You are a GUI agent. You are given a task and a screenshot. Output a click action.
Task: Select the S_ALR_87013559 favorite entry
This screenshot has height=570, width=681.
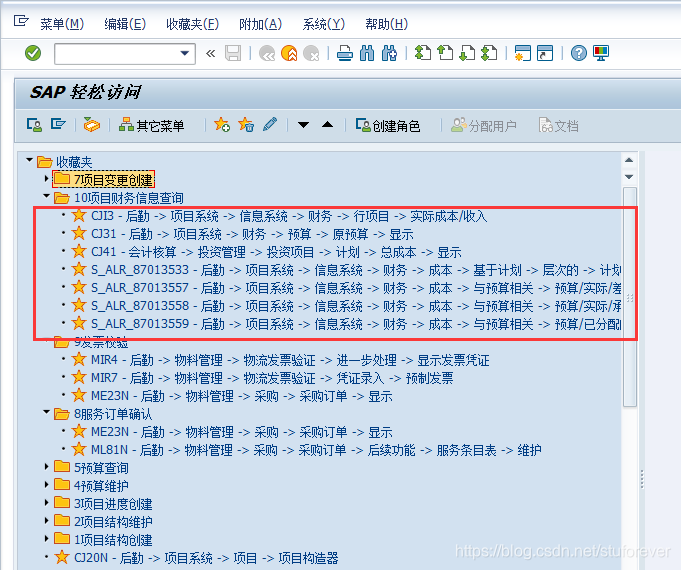point(347,324)
